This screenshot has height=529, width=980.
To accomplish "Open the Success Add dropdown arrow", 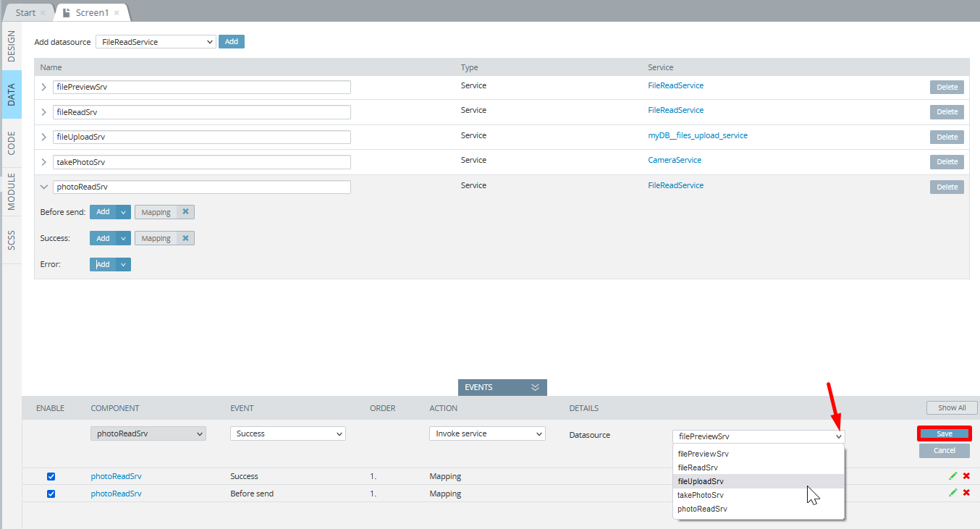I will coord(123,238).
